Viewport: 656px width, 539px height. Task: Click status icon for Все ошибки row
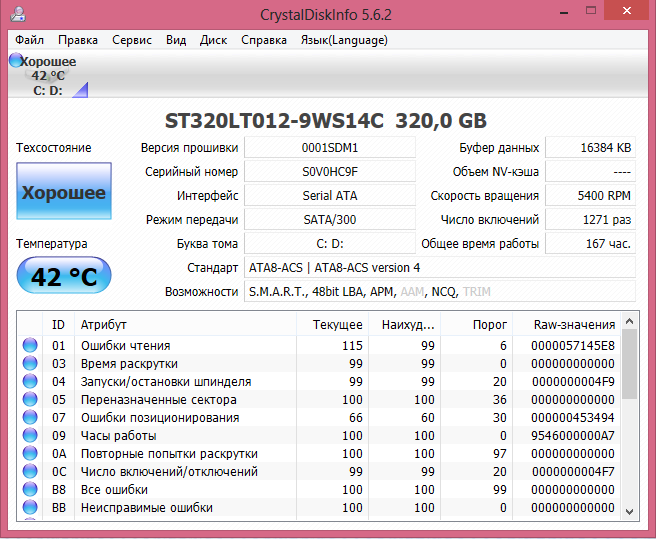tap(30, 489)
